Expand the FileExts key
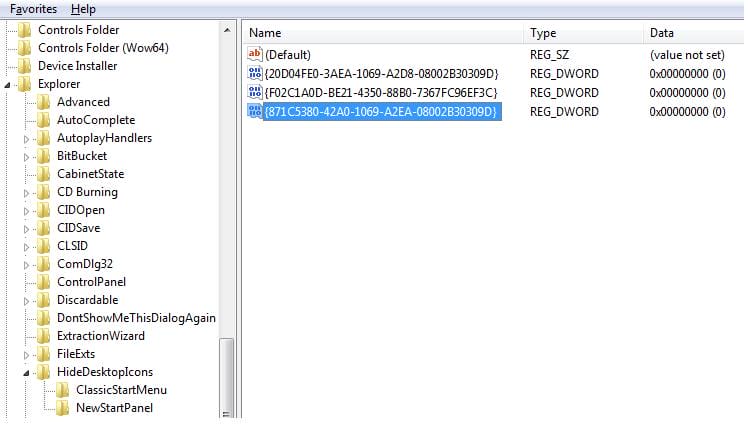The width and height of the screenshot is (748, 425). click(x=28, y=354)
